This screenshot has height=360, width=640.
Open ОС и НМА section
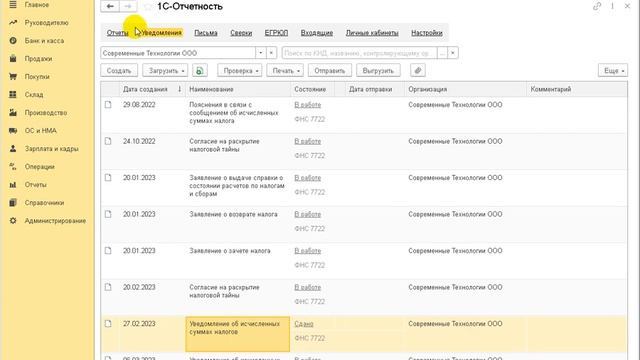coord(40,131)
